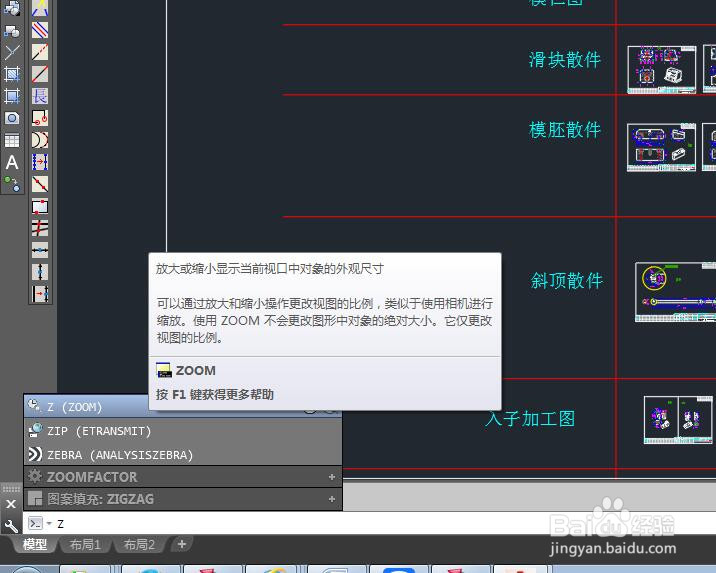
Task: Expand the ZOOMFACTOR system variable group
Action: click(332, 477)
